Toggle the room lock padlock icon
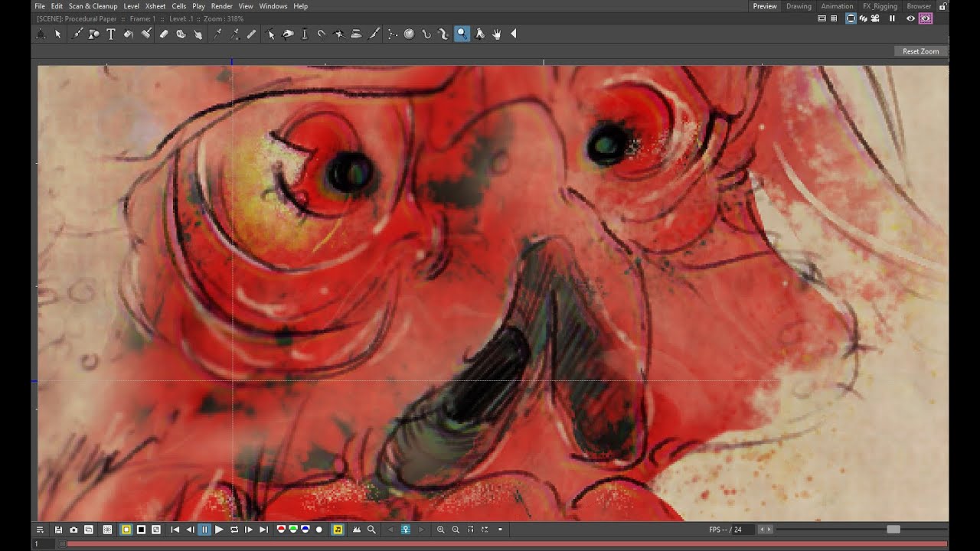980x551 pixels. pyautogui.click(x=942, y=6)
